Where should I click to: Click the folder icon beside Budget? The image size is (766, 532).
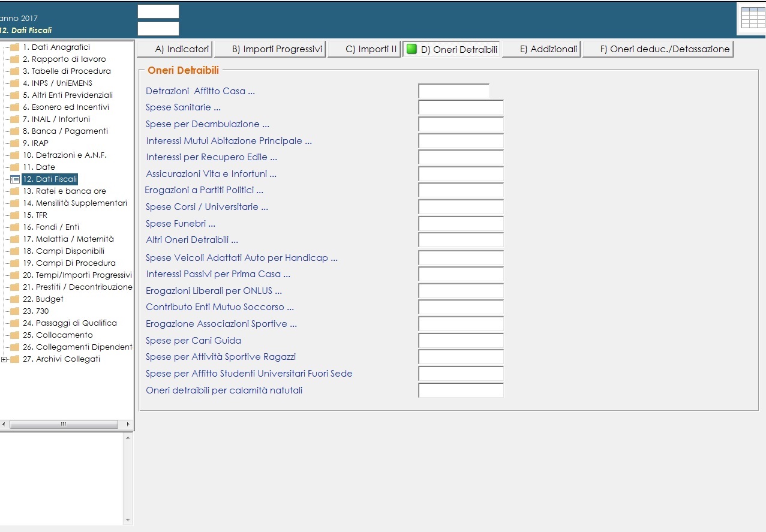pyautogui.click(x=15, y=299)
